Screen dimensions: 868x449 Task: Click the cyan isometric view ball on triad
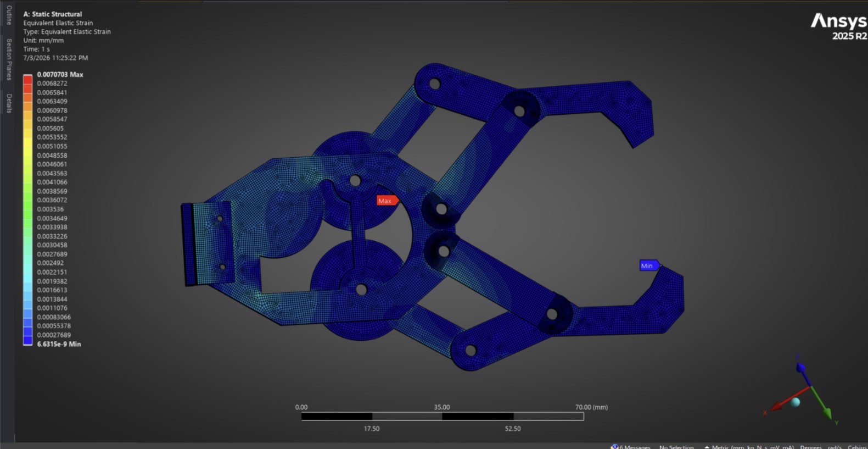coord(795,402)
